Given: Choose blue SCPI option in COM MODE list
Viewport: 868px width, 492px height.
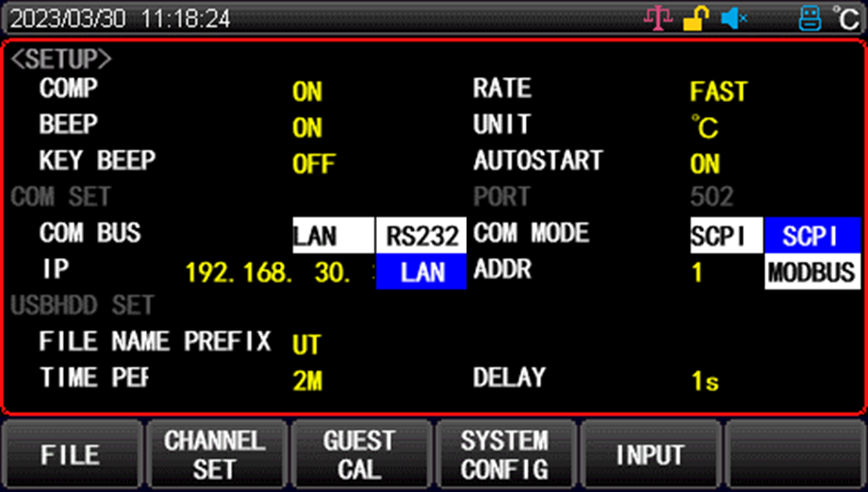Looking at the screenshot, I should 812,236.
